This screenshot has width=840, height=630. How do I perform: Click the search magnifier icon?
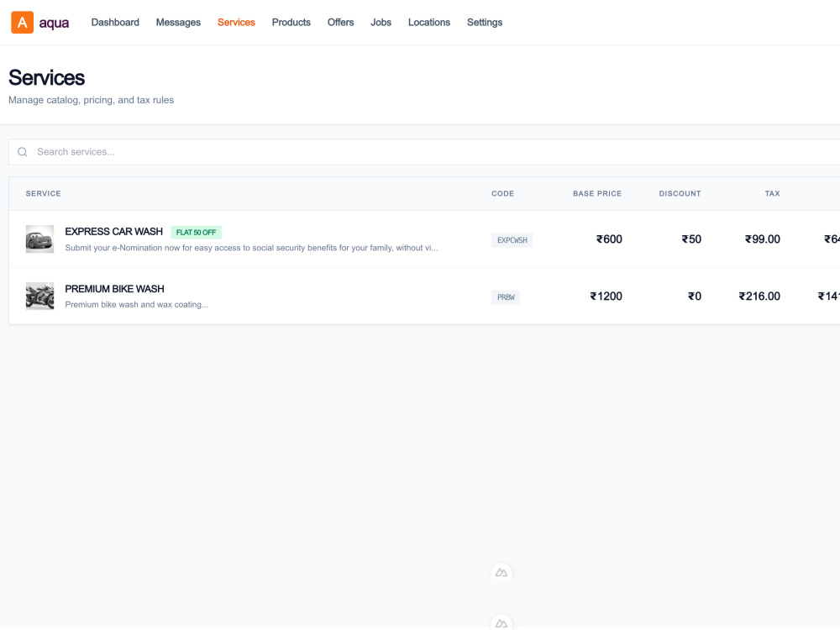tap(23, 152)
